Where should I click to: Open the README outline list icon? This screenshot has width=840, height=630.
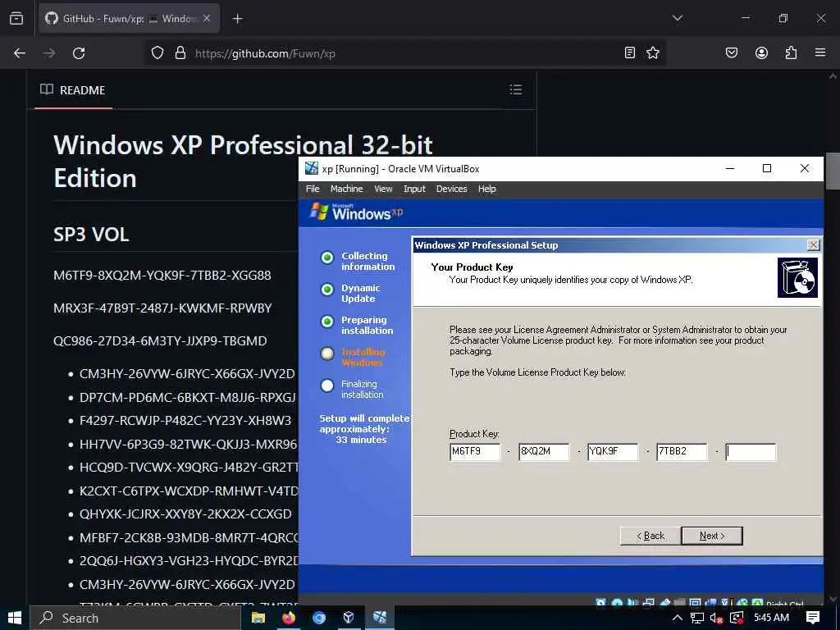click(515, 89)
